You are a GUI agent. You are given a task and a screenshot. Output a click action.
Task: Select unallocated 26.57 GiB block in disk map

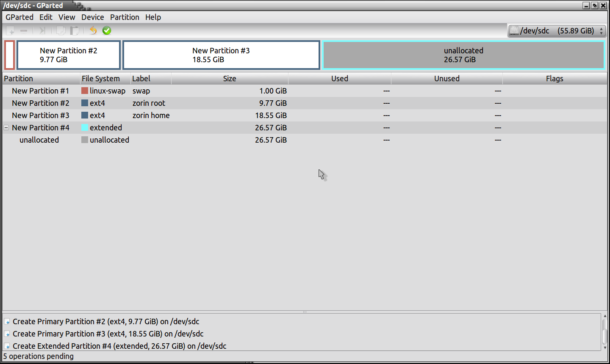point(463,55)
